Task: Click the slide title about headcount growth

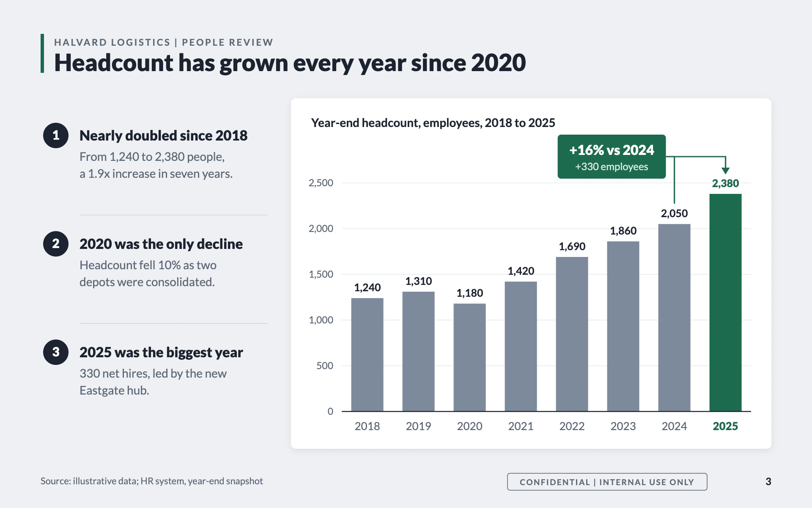Action: [290, 63]
